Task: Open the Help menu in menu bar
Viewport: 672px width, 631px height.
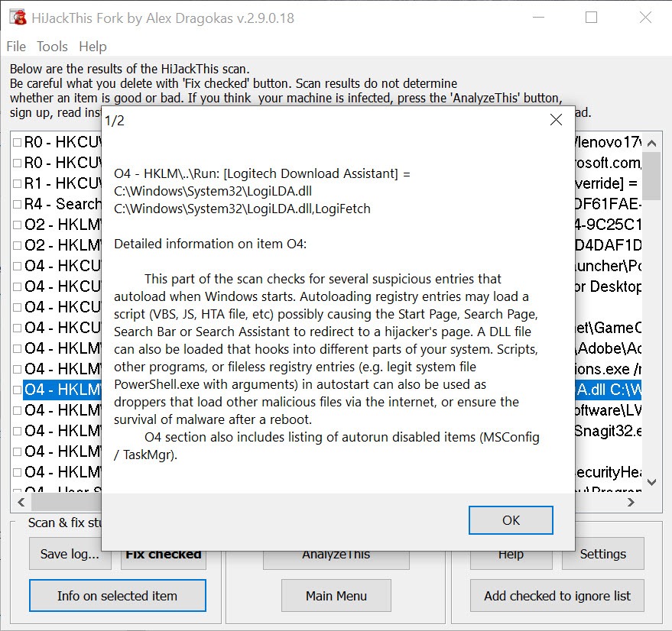Action: pyautogui.click(x=93, y=47)
